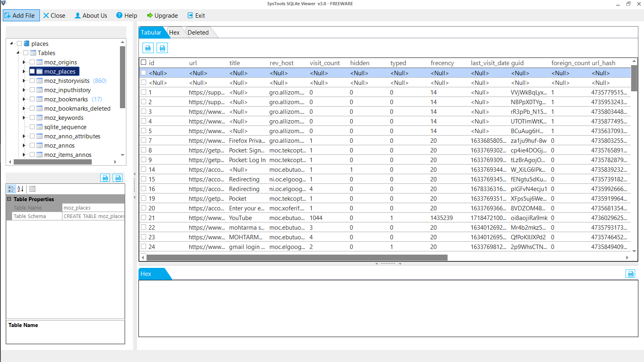Expand the moz_bookmarks table node
Image resolution: width=644 pixels, height=362 pixels.
click(24, 99)
